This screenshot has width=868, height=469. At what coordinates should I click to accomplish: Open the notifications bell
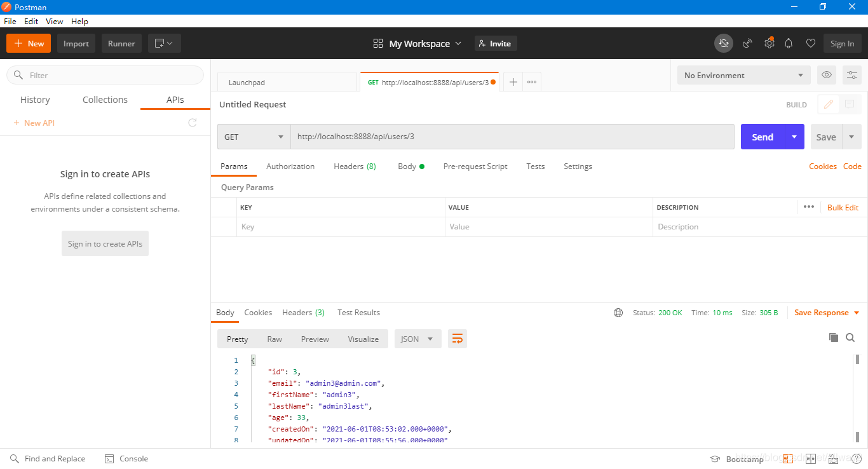789,43
